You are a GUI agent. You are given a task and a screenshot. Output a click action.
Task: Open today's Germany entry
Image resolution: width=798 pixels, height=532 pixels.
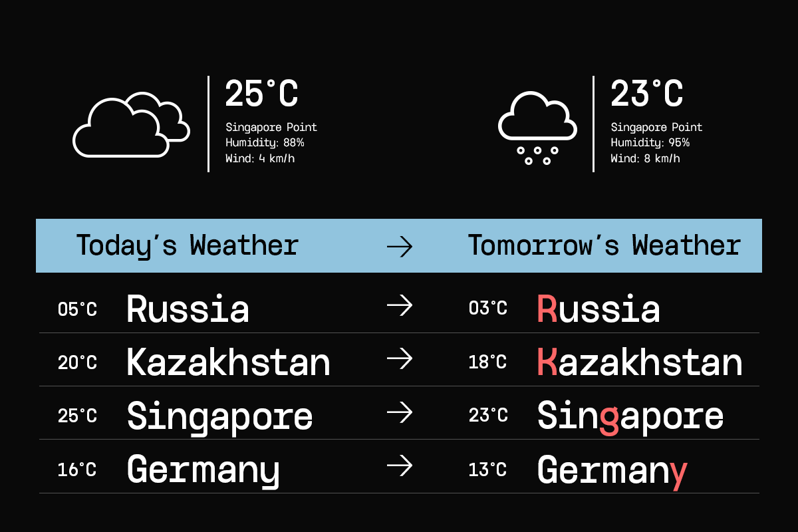[x=203, y=470]
